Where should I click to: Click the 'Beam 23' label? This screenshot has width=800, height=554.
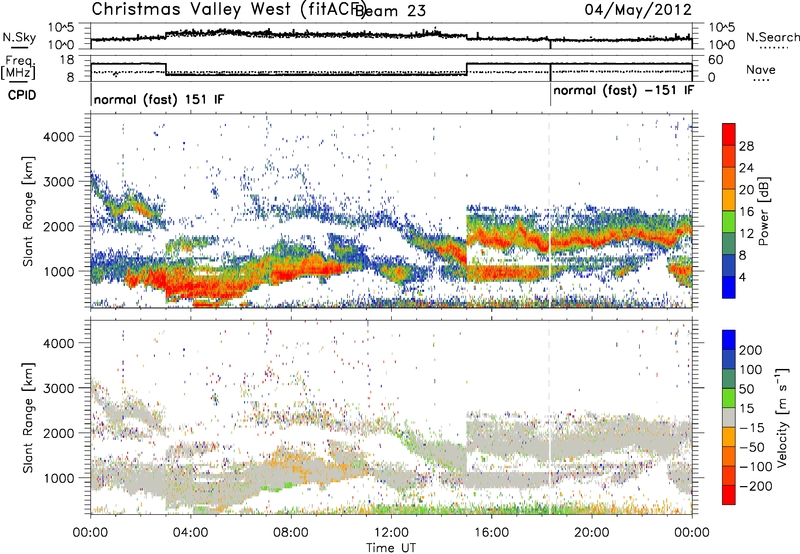click(x=390, y=10)
